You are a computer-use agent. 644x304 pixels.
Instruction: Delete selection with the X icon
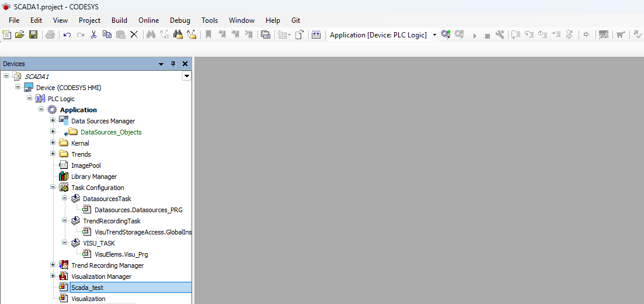click(134, 35)
